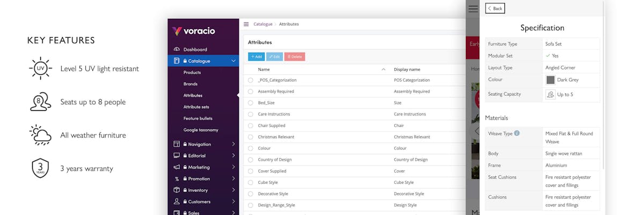
Task: Open Google taxonomy in Catalogue submenu
Action: pyautogui.click(x=201, y=130)
